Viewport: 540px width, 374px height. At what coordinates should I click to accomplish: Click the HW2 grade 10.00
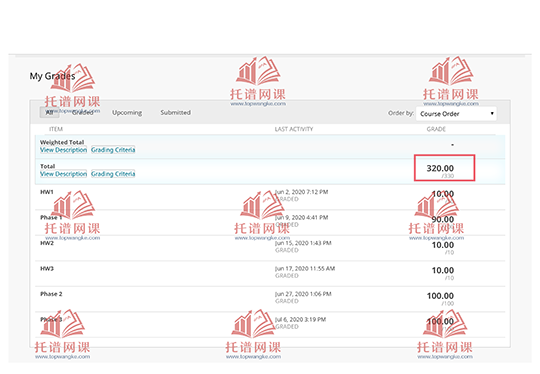(443, 245)
